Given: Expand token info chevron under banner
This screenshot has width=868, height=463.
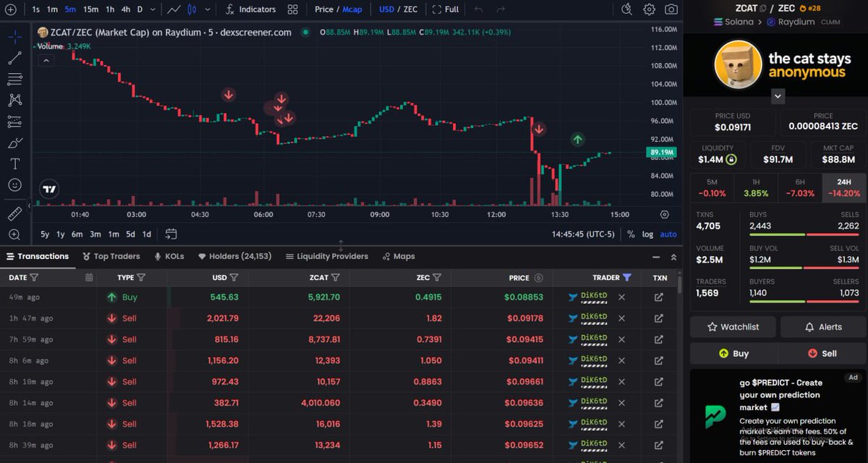Looking at the screenshot, I should pos(778,95).
